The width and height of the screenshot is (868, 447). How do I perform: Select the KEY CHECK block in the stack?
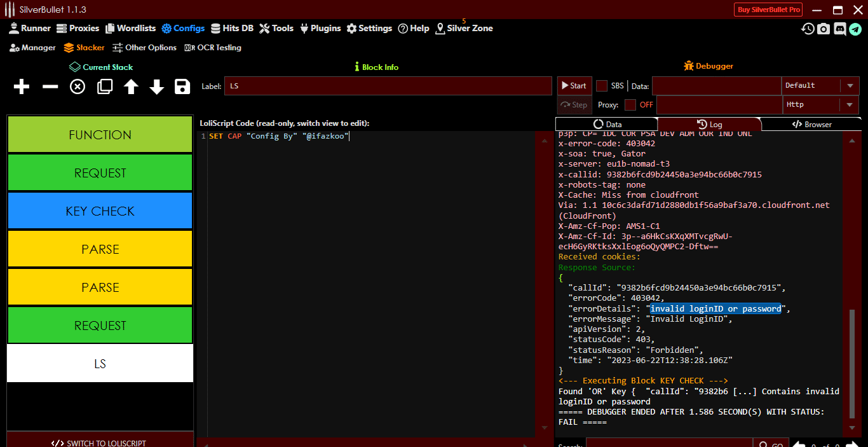pos(100,210)
